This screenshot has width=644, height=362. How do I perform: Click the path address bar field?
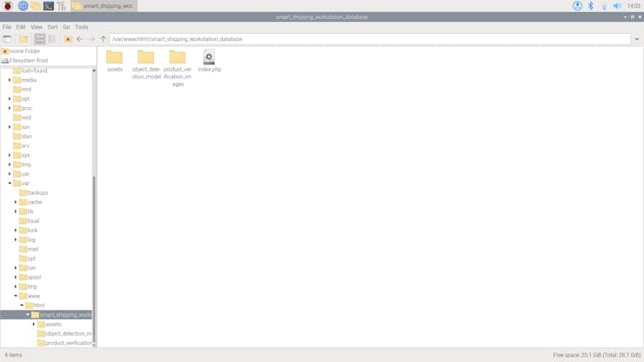(x=370, y=39)
